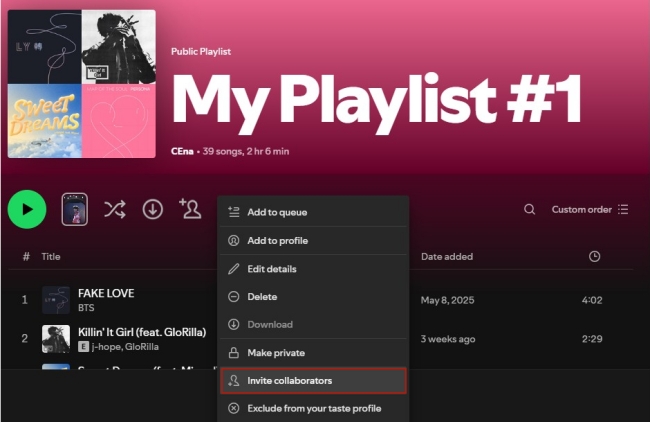Sort by the Date added column header
Image resolution: width=650 pixels, height=422 pixels.
coord(447,257)
